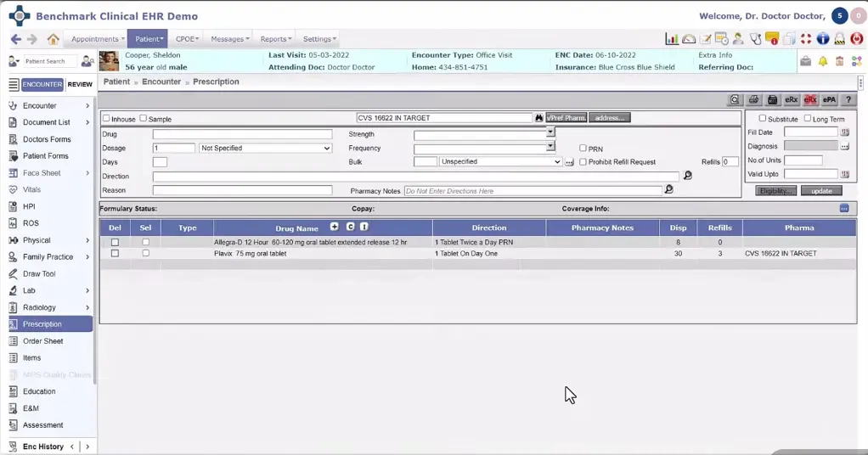Expand the Radiology sidebar submenu

87,307
